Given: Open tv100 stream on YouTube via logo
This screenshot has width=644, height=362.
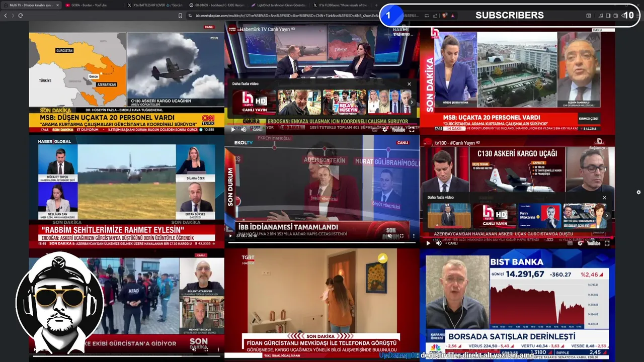Looking at the screenshot, I should coord(594,243).
